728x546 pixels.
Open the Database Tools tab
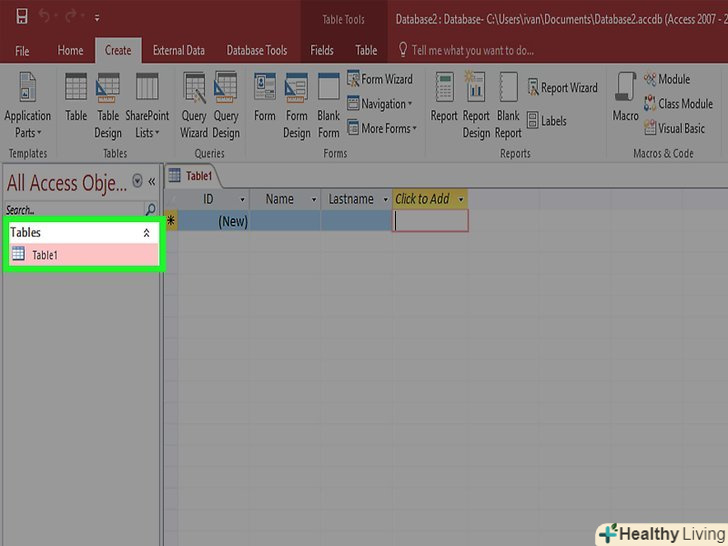tap(257, 50)
